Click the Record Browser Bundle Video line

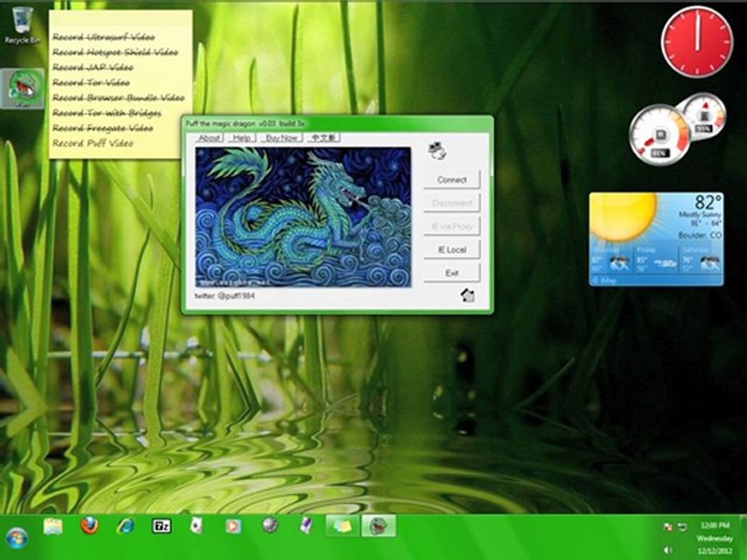pyautogui.click(x=118, y=98)
